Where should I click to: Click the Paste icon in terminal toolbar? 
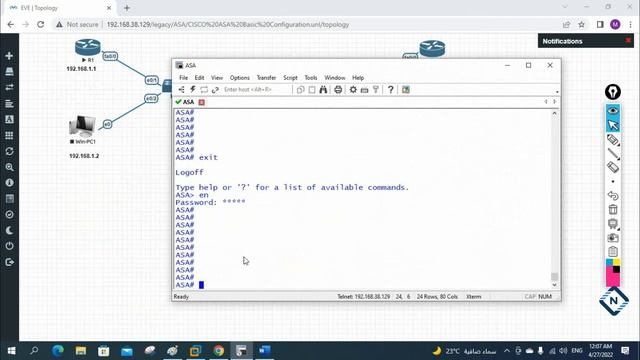(x=312, y=89)
